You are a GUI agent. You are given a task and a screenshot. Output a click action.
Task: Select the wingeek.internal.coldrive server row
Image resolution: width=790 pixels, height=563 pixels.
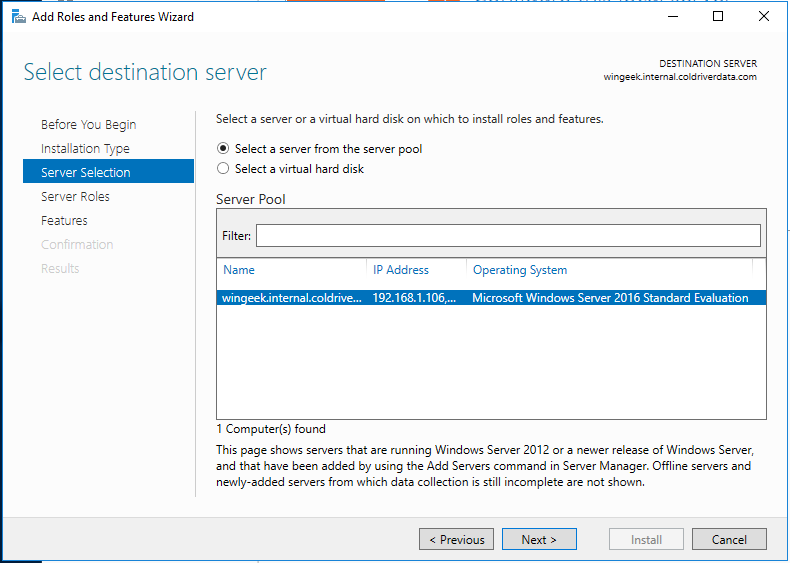click(292, 298)
